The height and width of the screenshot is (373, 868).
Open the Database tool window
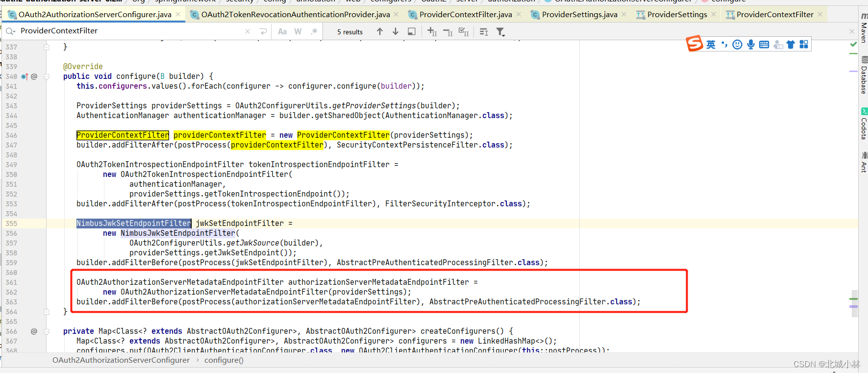(864, 75)
